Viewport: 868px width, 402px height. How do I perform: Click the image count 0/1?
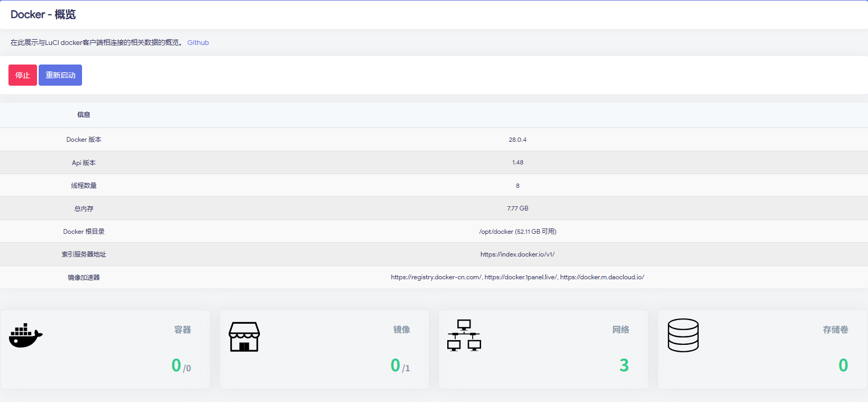coord(400,366)
